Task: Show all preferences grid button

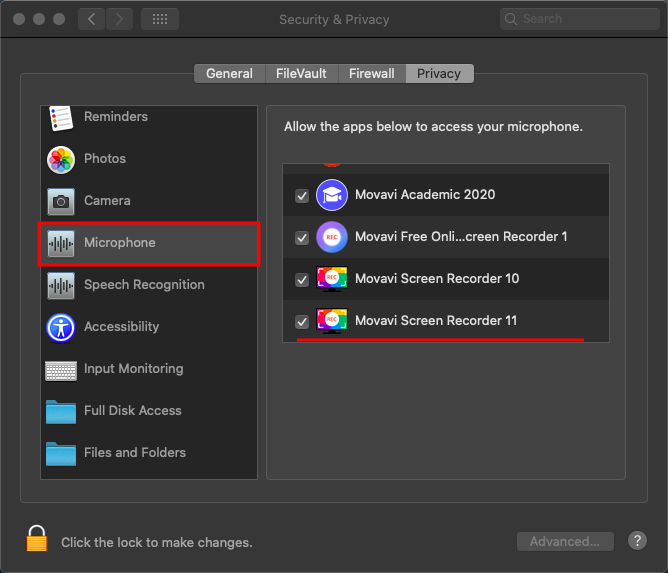Action: coord(160,19)
